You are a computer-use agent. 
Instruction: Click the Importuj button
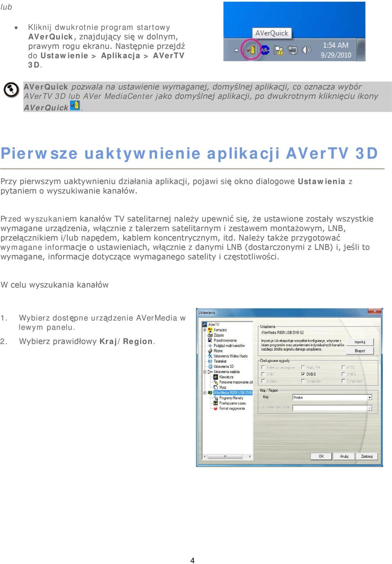coord(360,342)
